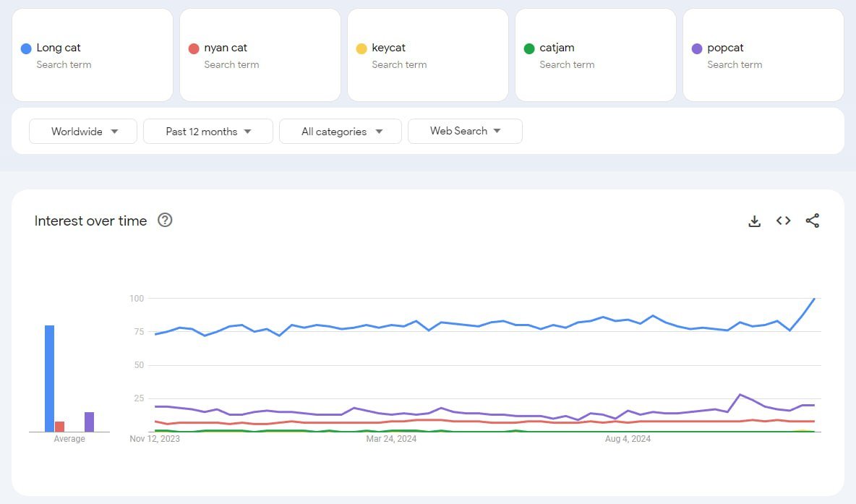Screen dimensions: 856x504
Task: Edit the nyan cat search term card
Action: pyautogui.click(x=260, y=55)
